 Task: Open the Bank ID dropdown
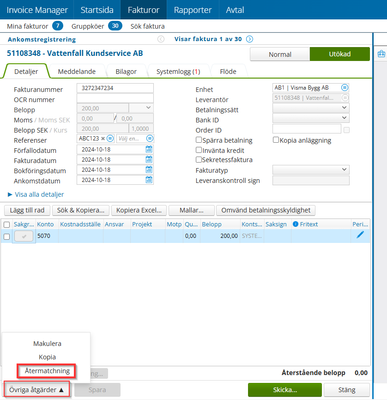click(311, 118)
